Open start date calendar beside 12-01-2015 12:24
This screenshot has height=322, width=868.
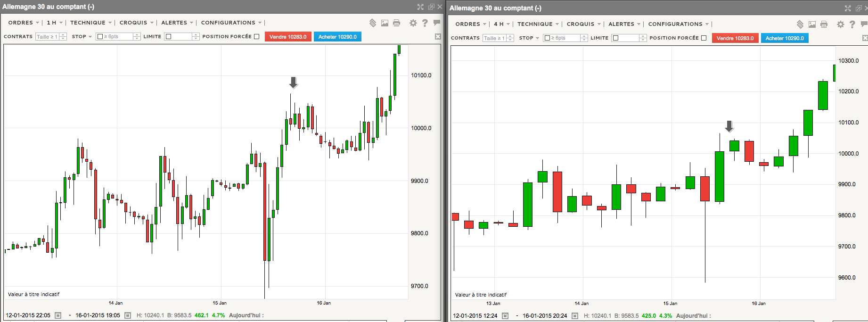[x=505, y=316]
